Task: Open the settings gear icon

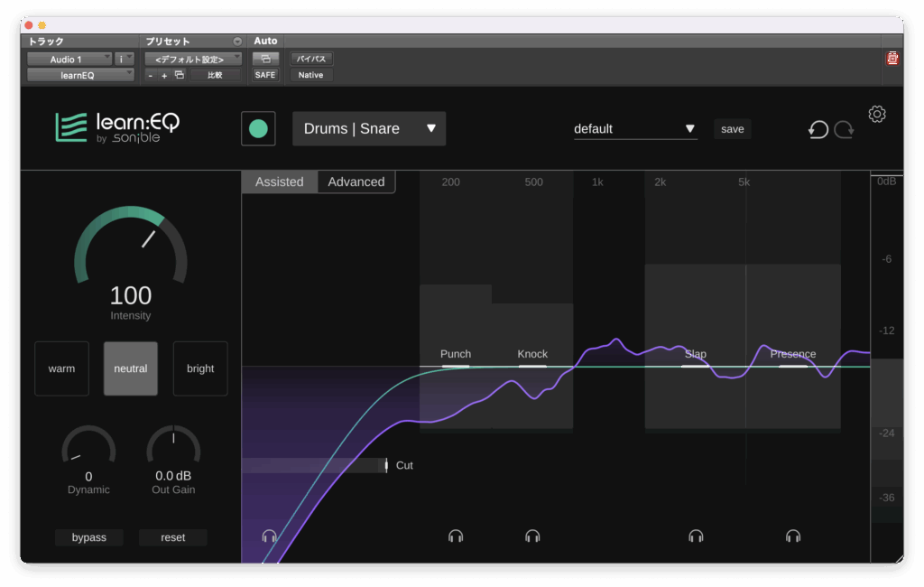Action: 876,114
